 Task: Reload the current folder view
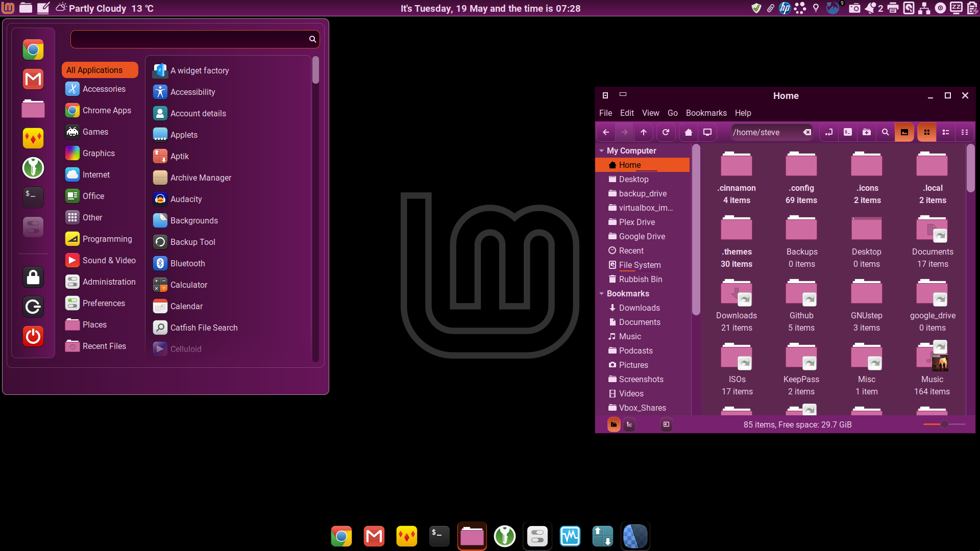tap(666, 132)
